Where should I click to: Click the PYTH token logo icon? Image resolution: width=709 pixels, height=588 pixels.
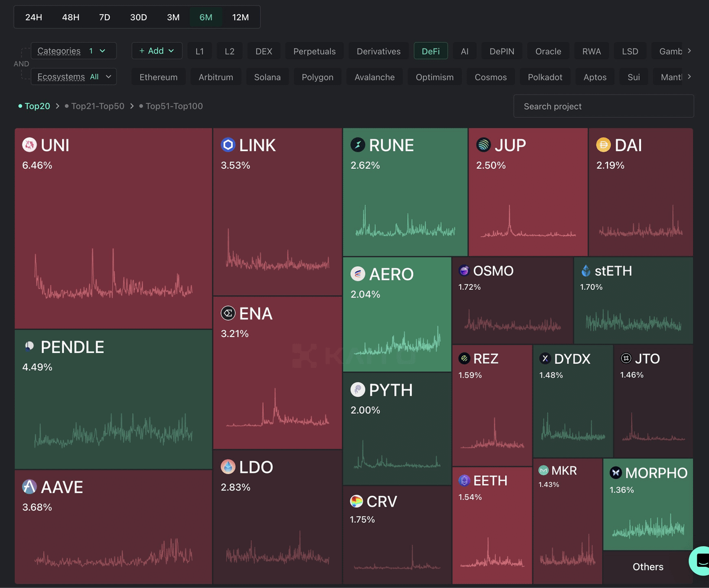357,390
